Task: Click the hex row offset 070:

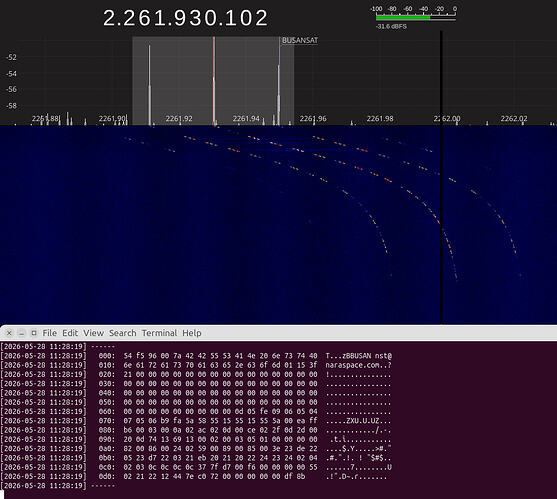Action: (x=107, y=421)
